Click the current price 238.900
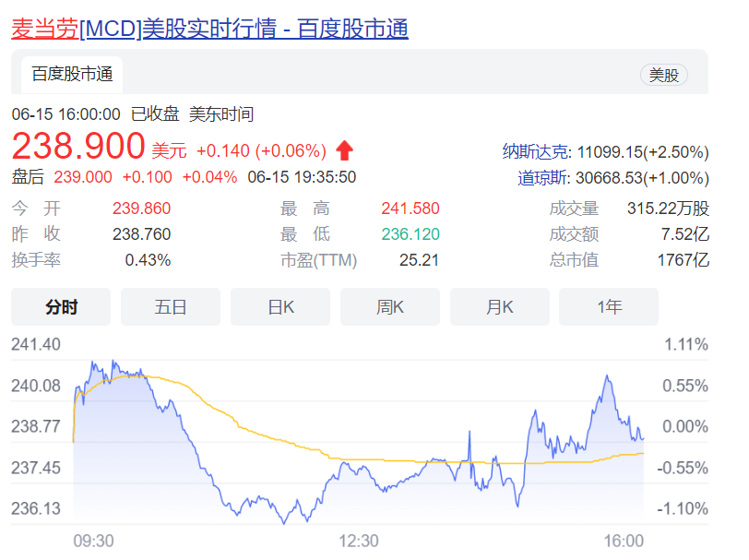 78,146
